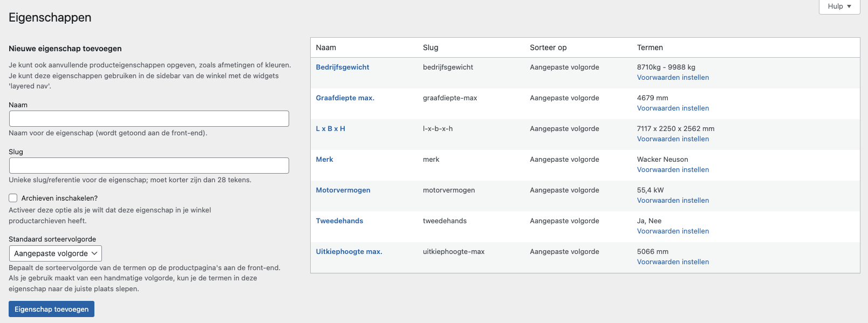The width and height of the screenshot is (868, 323).
Task: Click the Naam input field
Action: [149, 119]
